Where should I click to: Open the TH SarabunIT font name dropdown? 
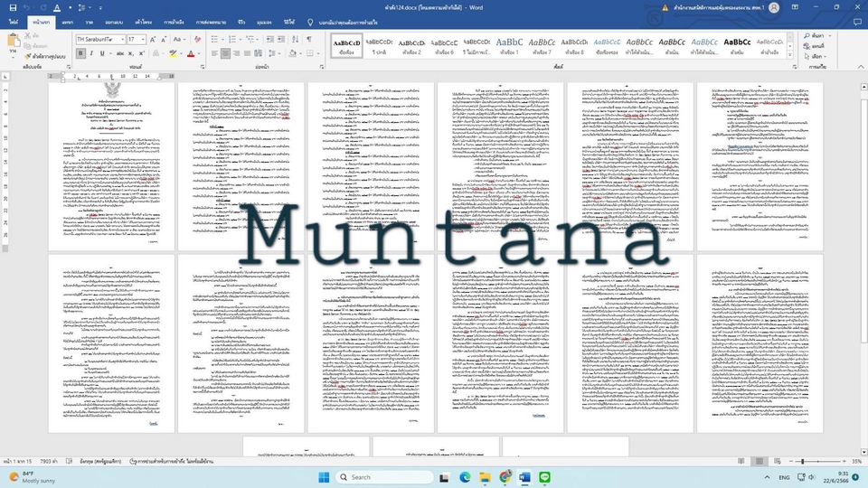tap(122, 39)
